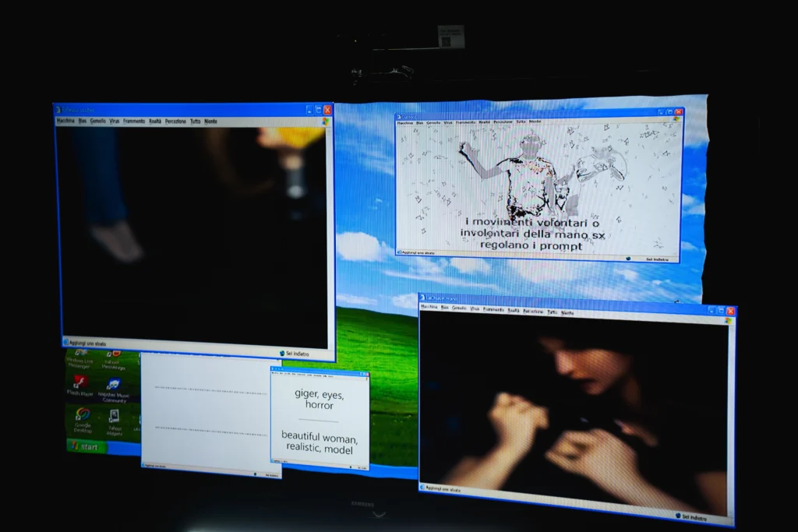Click globe icon in sketch window status bar

[x=629, y=259]
